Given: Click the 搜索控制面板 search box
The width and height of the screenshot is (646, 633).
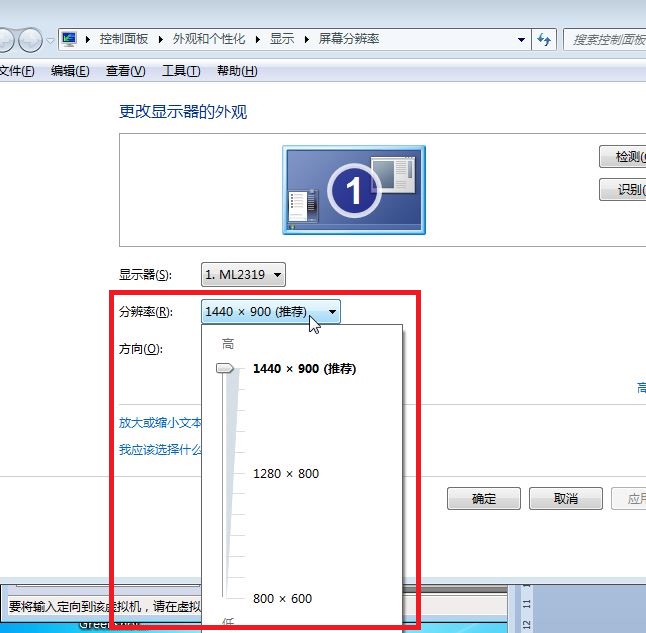Looking at the screenshot, I should (607, 40).
